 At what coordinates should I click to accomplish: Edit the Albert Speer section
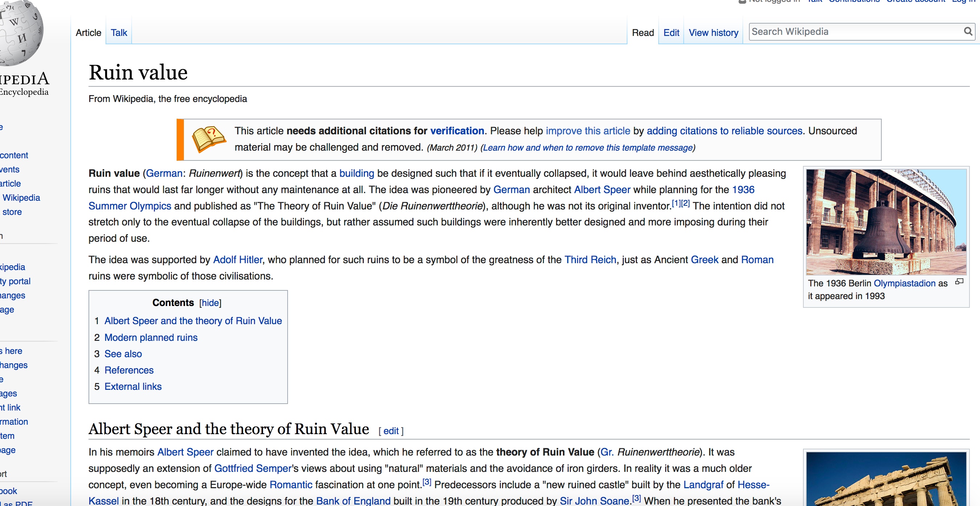pos(391,431)
